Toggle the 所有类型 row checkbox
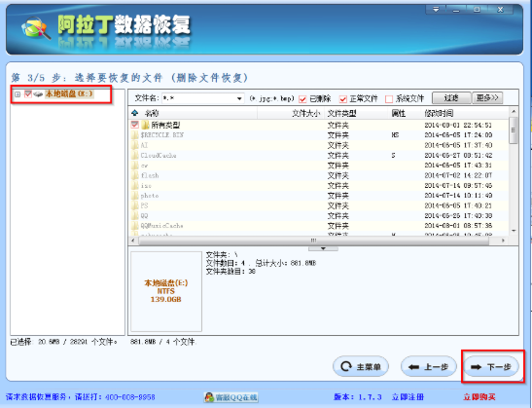 click(134, 125)
